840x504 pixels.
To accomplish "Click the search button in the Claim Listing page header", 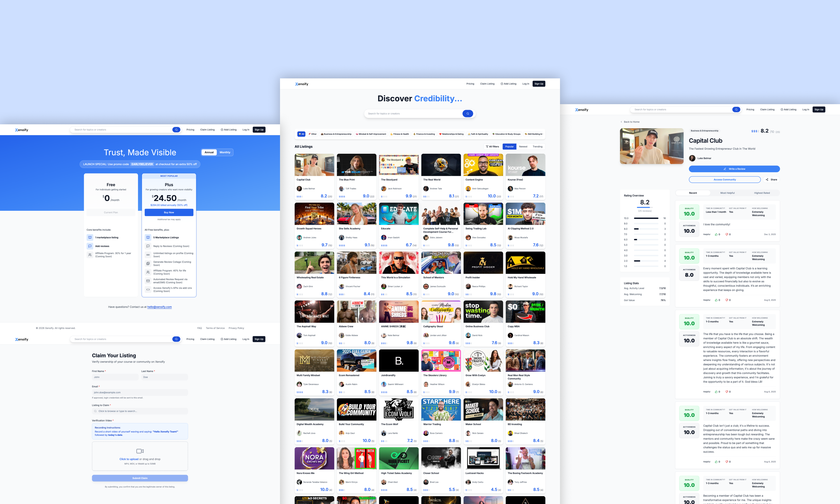I will [x=176, y=339].
